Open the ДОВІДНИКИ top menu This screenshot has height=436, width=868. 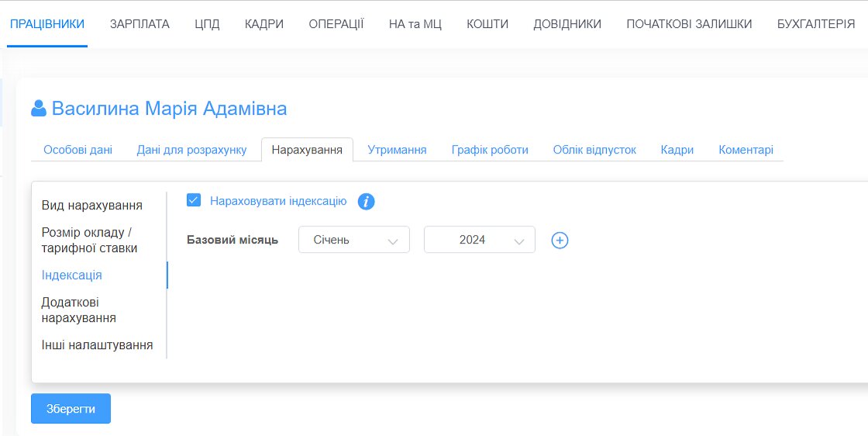tap(567, 24)
